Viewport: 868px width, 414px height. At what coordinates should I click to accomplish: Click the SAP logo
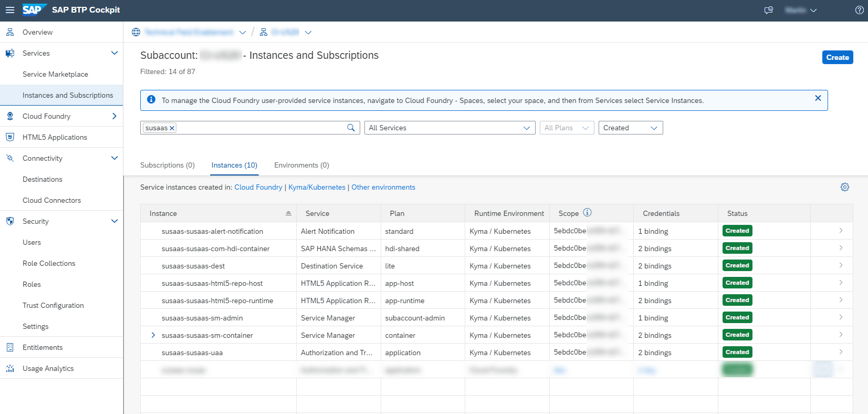coord(34,10)
